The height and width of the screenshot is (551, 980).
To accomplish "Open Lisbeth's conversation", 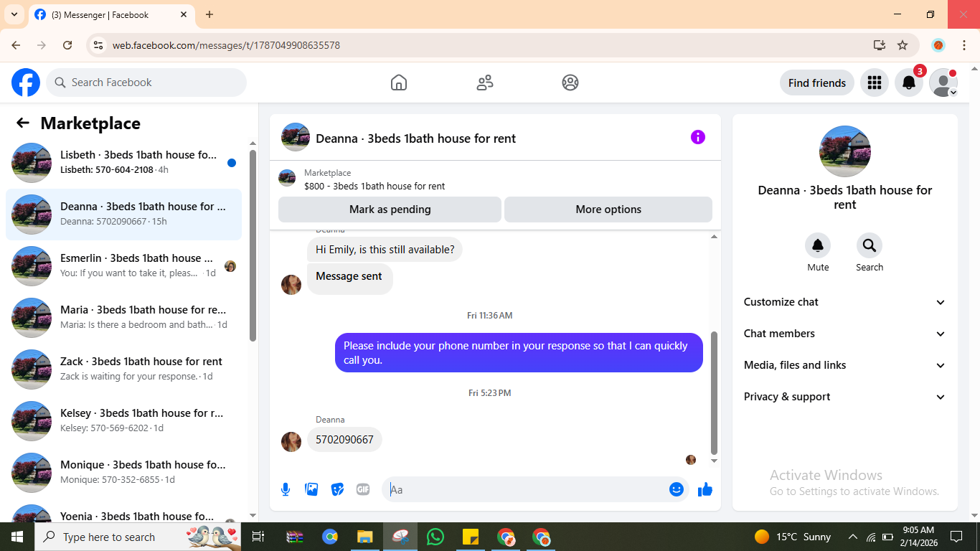I will tap(124, 163).
